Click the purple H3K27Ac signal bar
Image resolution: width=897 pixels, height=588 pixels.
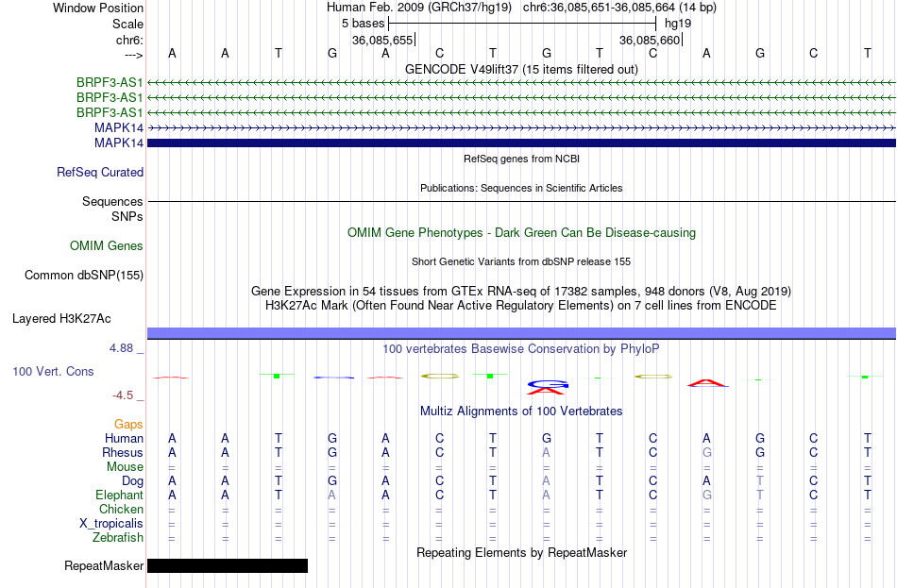click(x=521, y=333)
